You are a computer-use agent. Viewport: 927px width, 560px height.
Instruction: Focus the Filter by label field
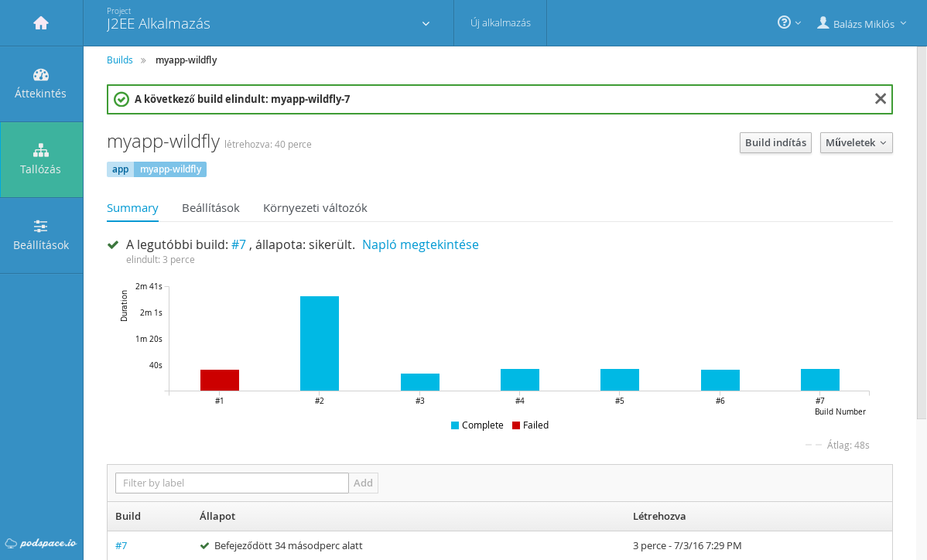click(232, 483)
